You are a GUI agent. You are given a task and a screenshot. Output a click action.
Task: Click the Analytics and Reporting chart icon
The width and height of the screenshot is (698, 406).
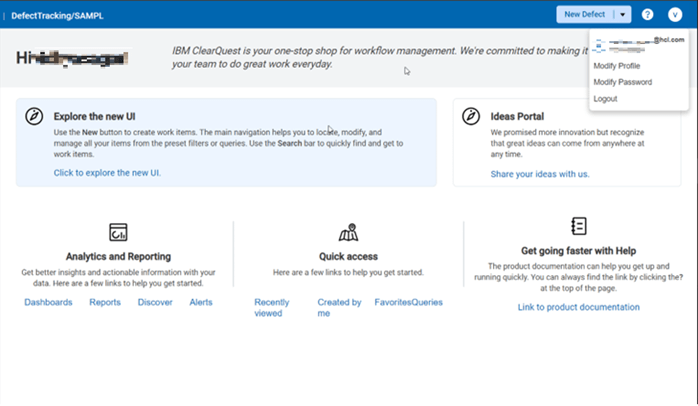coord(118,232)
